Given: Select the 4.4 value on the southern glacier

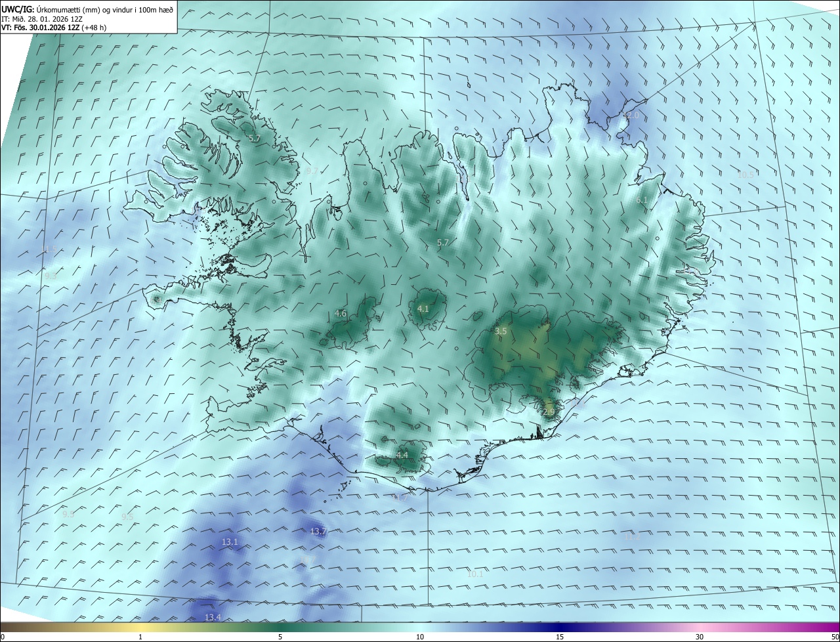Looking at the screenshot, I should [402, 455].
